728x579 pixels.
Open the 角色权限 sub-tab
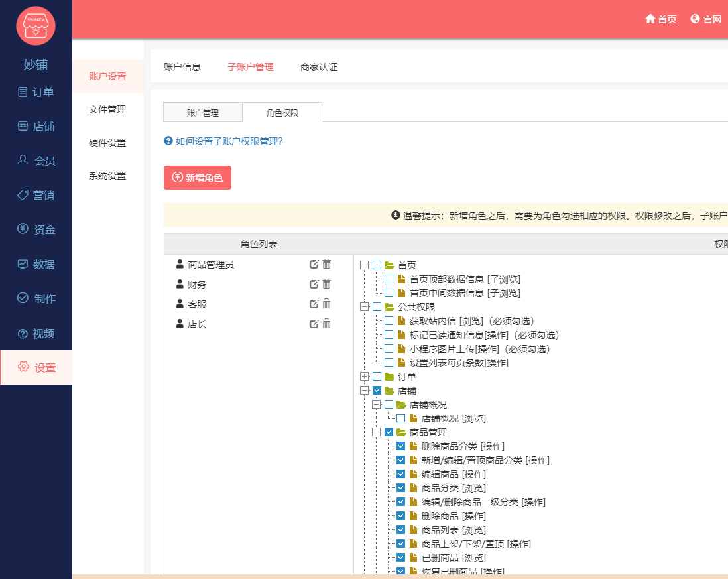click(x=282, y=112)
